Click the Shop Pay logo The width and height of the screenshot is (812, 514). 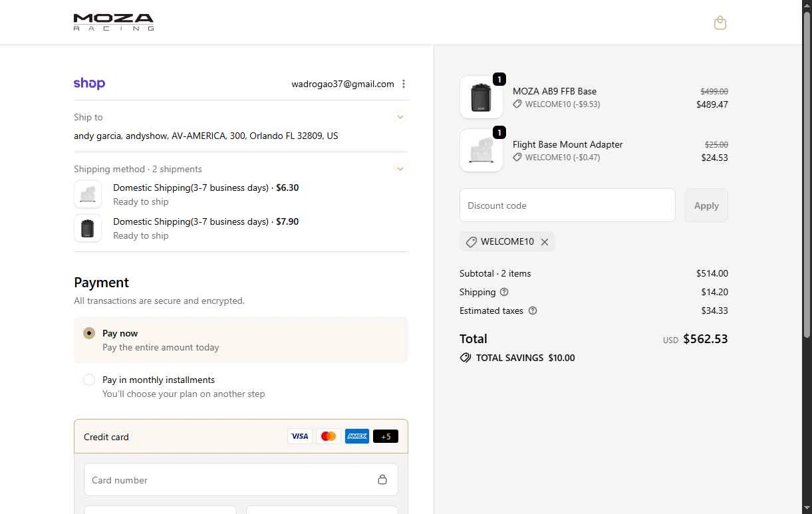[x=89, y=84]
